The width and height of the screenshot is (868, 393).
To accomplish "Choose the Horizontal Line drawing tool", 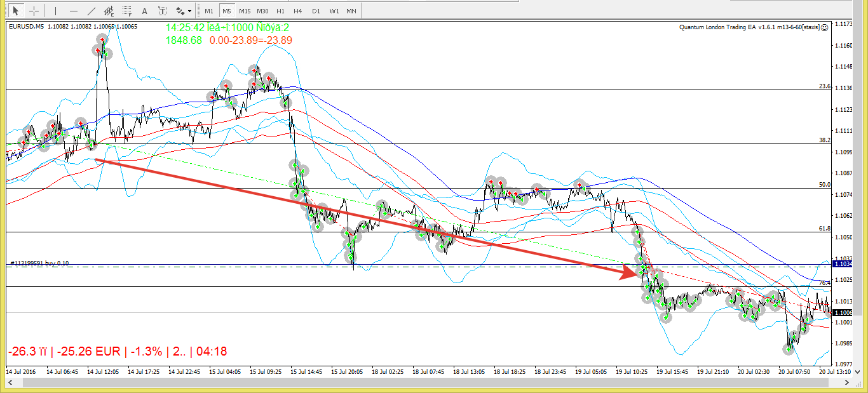I will [x=74, y=10].
